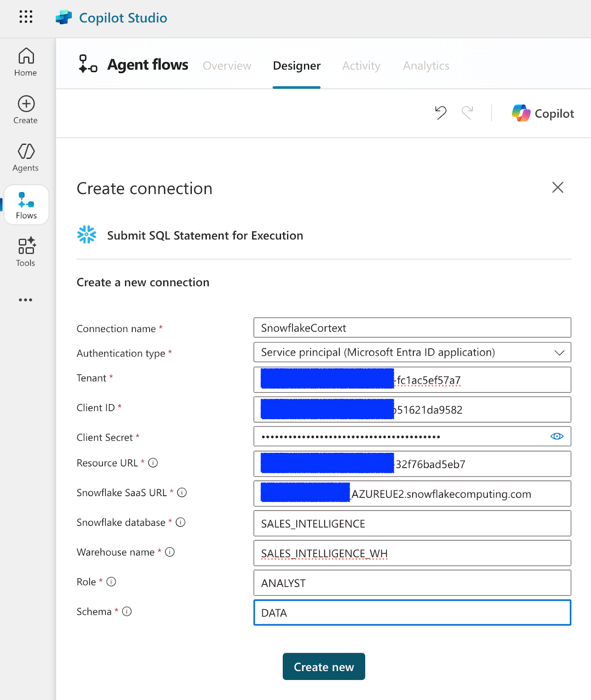Open Tools in the sidebar
Screen dimensions: 591x700
[26, 252]
